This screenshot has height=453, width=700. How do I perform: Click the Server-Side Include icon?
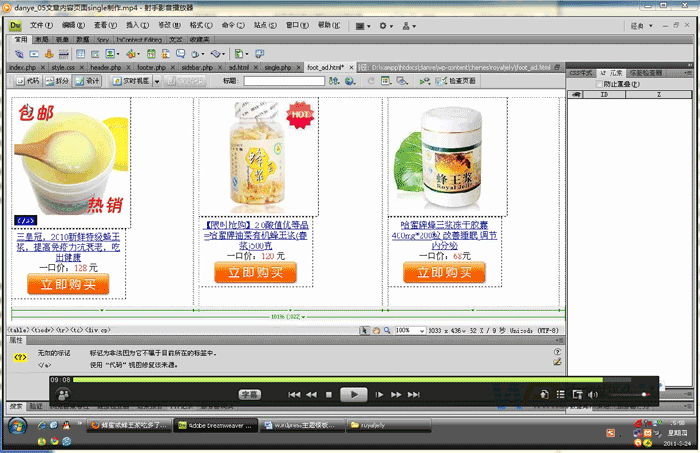click(166, 54)
